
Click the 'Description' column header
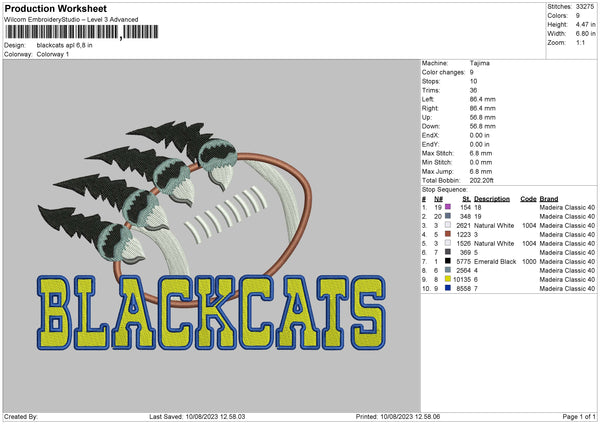(492, 199)
